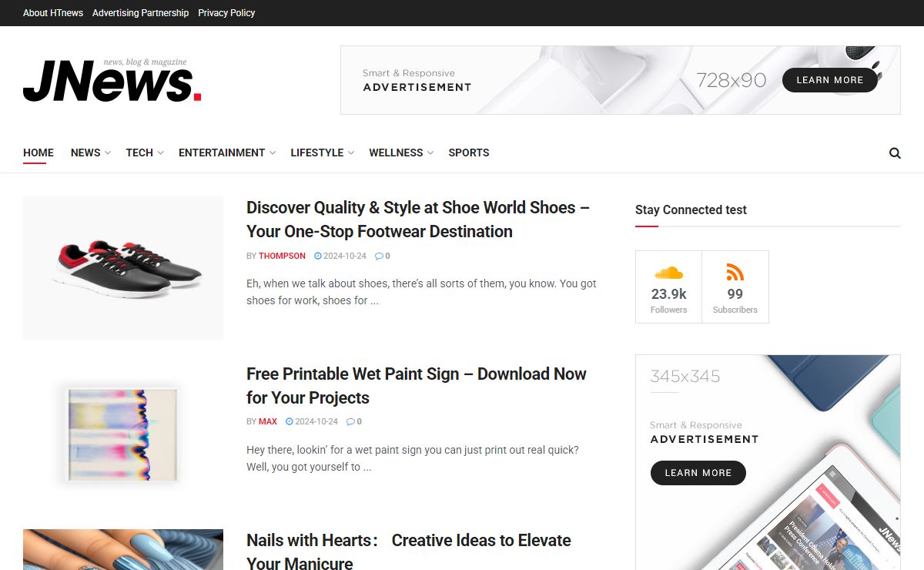The image size is (924, 570).
Task: Open About HTnews link
Action: tap(53, 13)
